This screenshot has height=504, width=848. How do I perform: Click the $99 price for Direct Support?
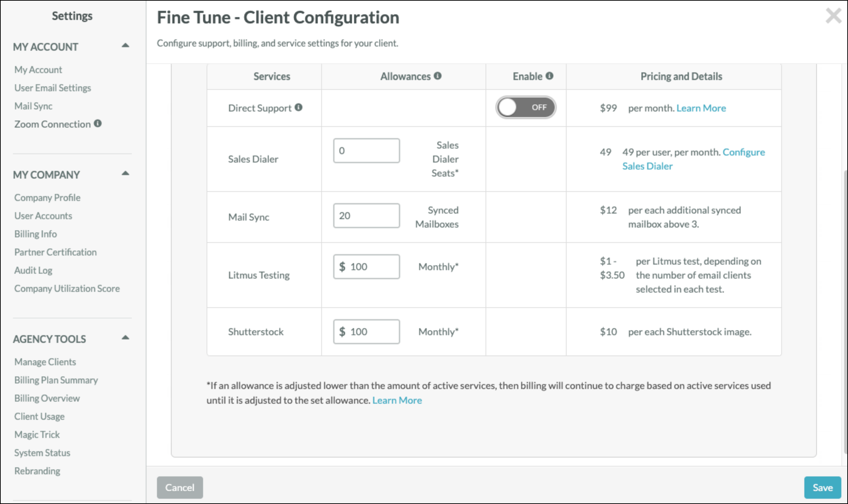click(608, 108)
